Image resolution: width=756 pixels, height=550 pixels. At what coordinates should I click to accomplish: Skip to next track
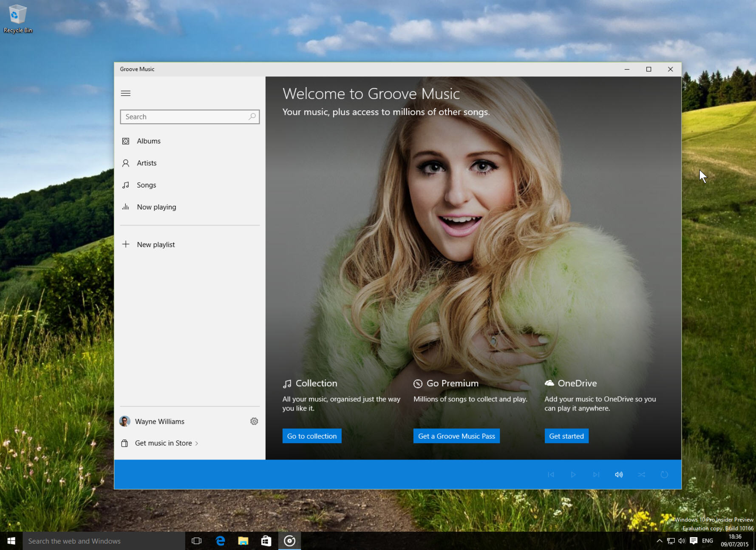pos(596,474)
